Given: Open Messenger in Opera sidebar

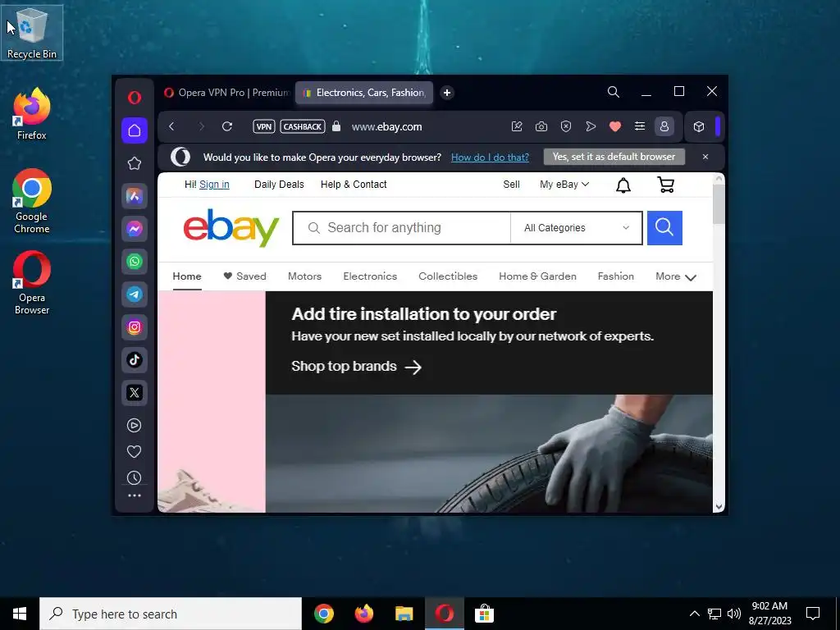Looking at the screenshot, I should pos(135,229).
